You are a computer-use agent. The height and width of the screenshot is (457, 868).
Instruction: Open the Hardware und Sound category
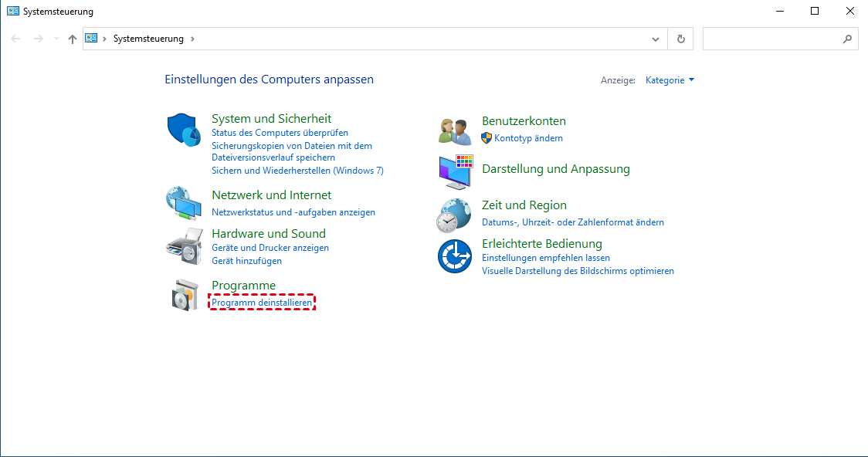(x=269, y=233)
